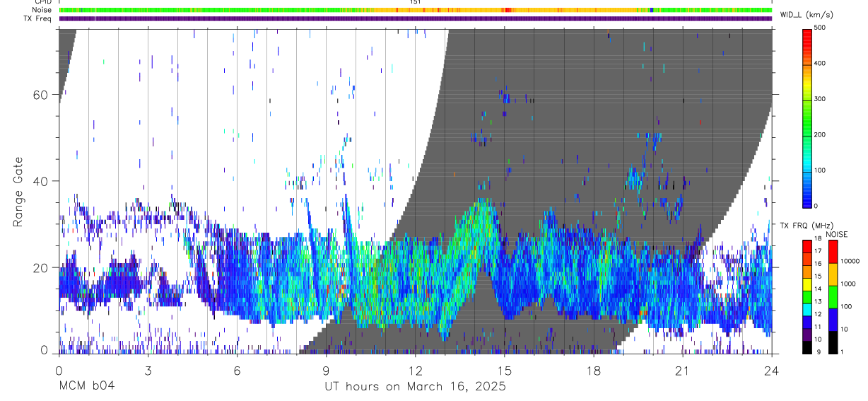Click the cyan 12 MHz swatch in TX FRQ legend

pyautogui.click(x=807, y=310)
